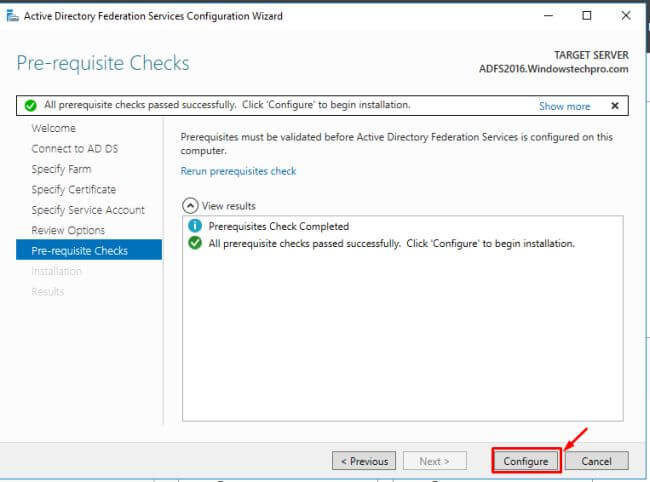This screenshot has width=650, height=482.
Task: Click the Configure button
Action: (526, 461)
